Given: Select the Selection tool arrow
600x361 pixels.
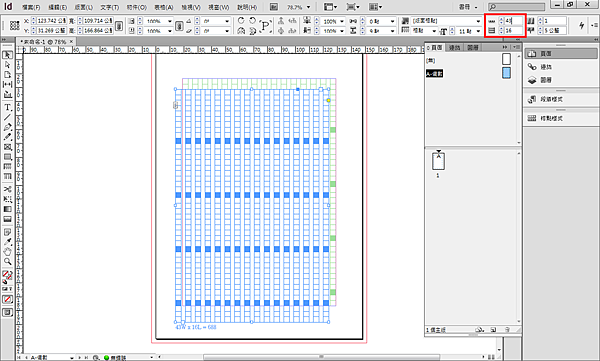Looking at the screenshot, I should pos(7,55).
